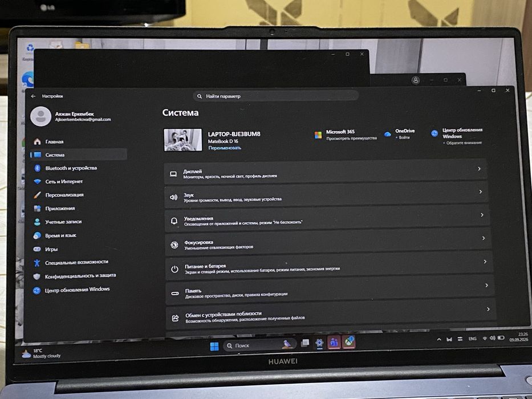Click the Сеть и Интернет wifi icon
The image size is (532, 399).
tap(37, 181)
